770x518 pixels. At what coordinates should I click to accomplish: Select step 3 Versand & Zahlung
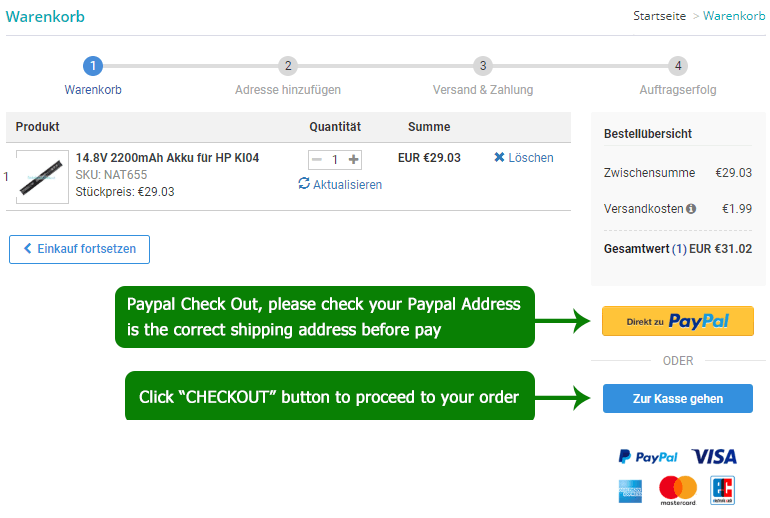(x=483, y=67)
